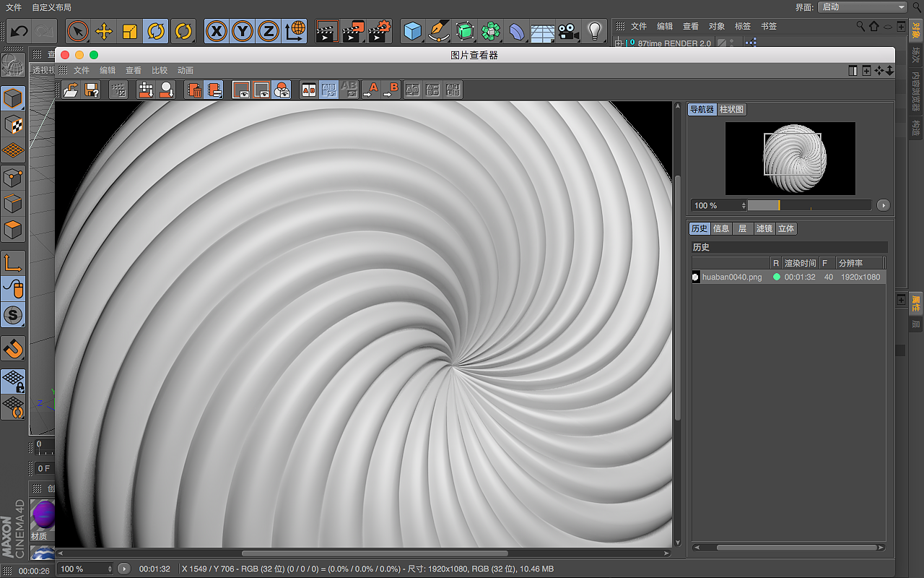
Task: Select huaban0040.png in history list
Action: point(731,277)
